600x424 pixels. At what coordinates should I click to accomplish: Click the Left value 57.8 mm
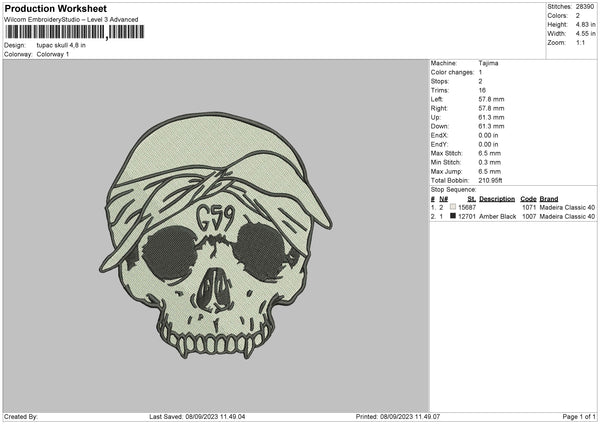(491, 99)
